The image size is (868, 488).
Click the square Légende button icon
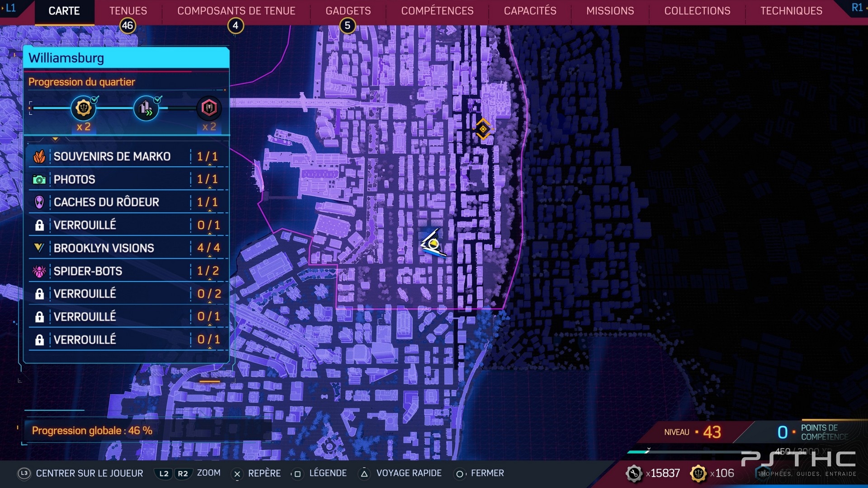tap(297, 474)
